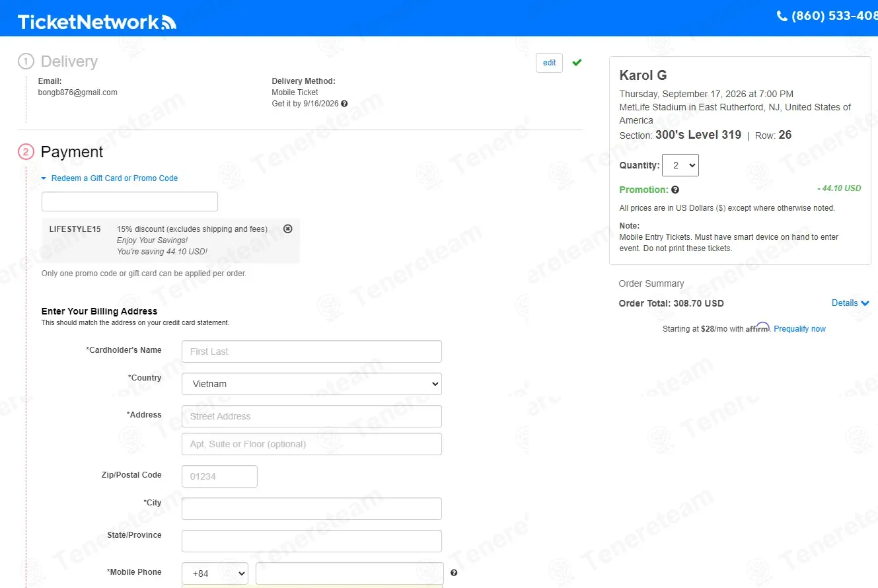Click the Affirm logo
This screenshot has width=878, height=588.
coord(758,328)
